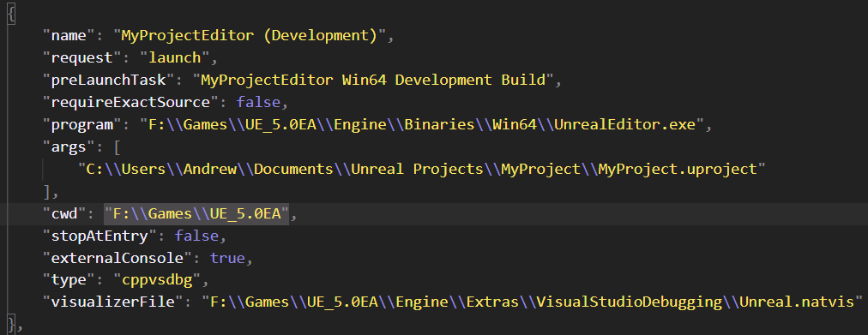
Task: Click the "program" key
Action: 82,124
